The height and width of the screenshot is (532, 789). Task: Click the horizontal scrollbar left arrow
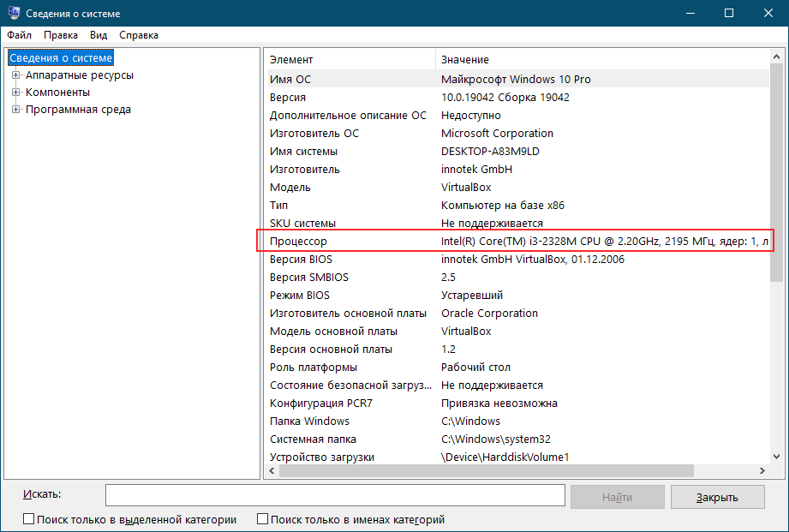tap(272, 471)
